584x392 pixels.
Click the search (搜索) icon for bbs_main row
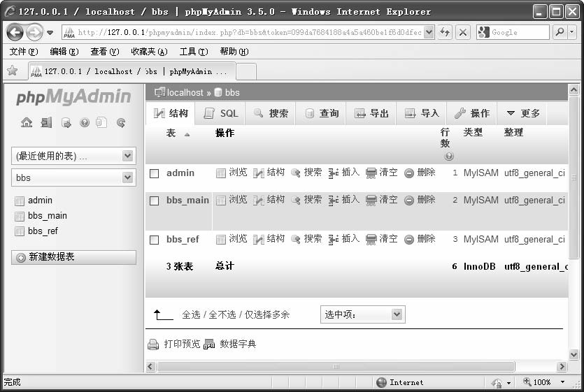point(296,201)
